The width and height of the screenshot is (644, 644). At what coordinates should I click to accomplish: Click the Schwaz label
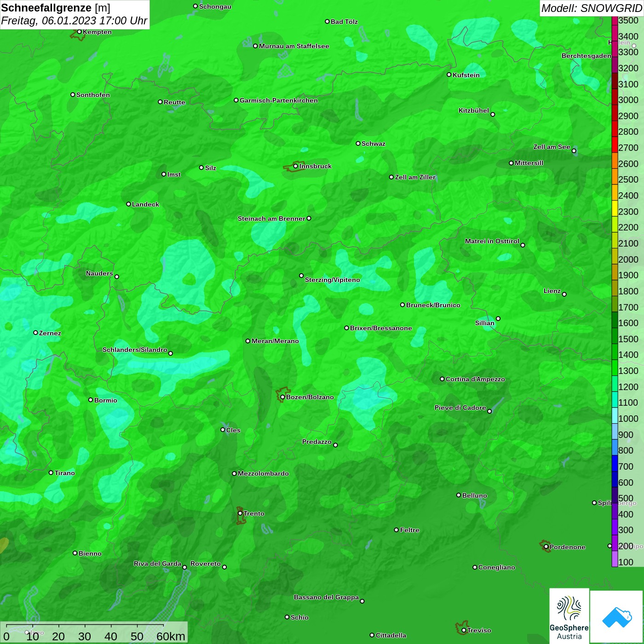(x=374, y=144)
